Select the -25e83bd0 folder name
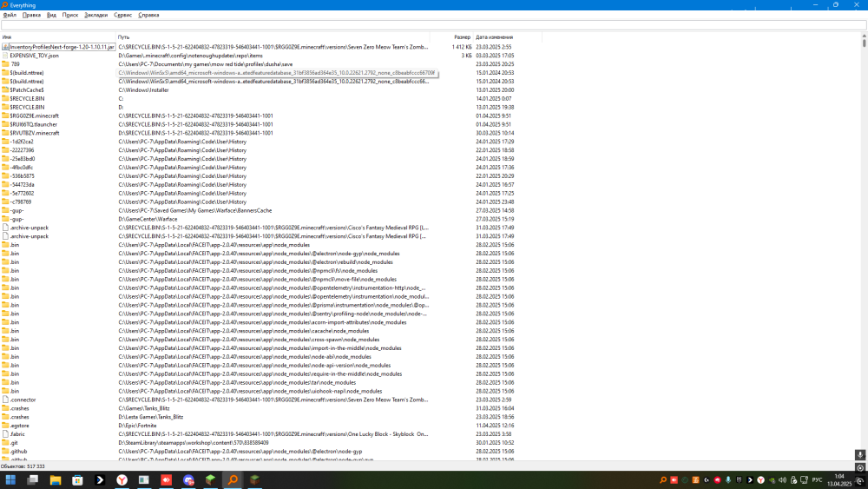Image resolution: width=868 pixels, height=489 pixels. 23,159
